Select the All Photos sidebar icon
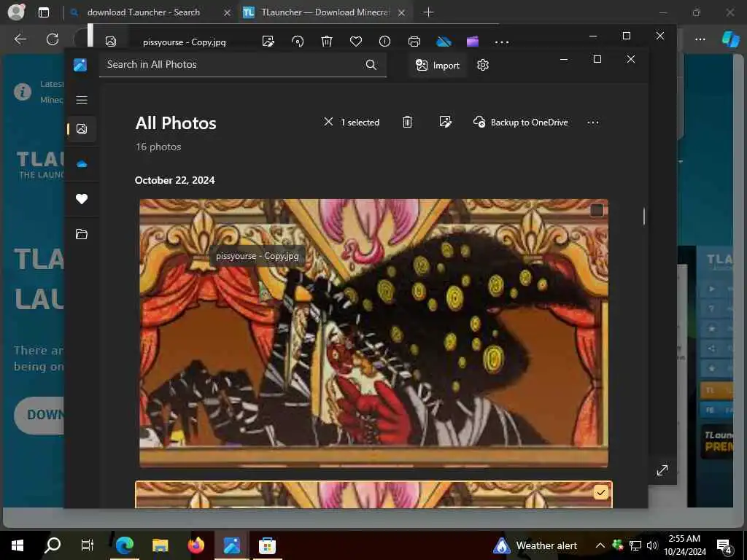Viewport: 747px width, 560px height. point(82,128)
